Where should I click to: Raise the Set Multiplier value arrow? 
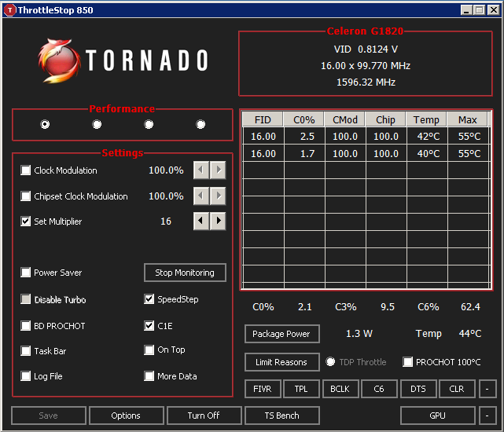pos(218,221)
